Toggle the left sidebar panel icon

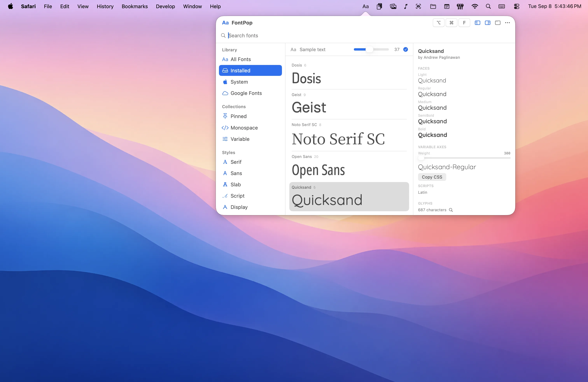(x=477, y=23)
